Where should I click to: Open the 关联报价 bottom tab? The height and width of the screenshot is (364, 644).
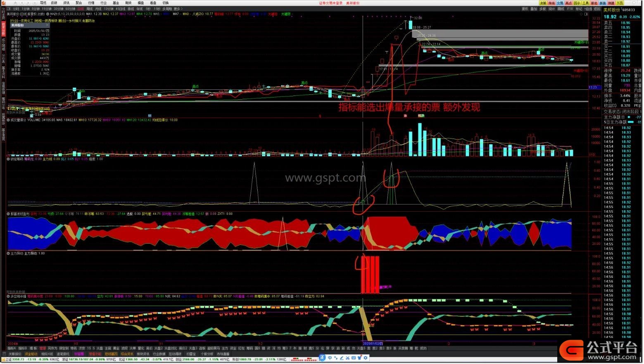click(x=15, y=354)
